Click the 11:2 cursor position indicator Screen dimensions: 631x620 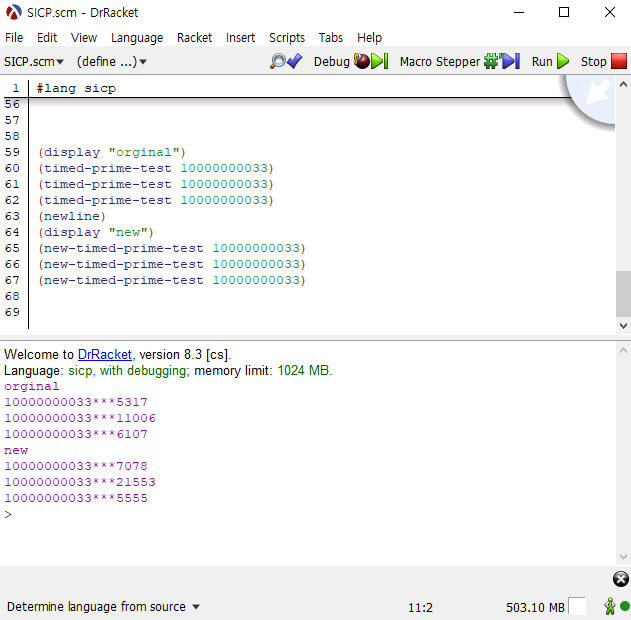pos(420,607)
